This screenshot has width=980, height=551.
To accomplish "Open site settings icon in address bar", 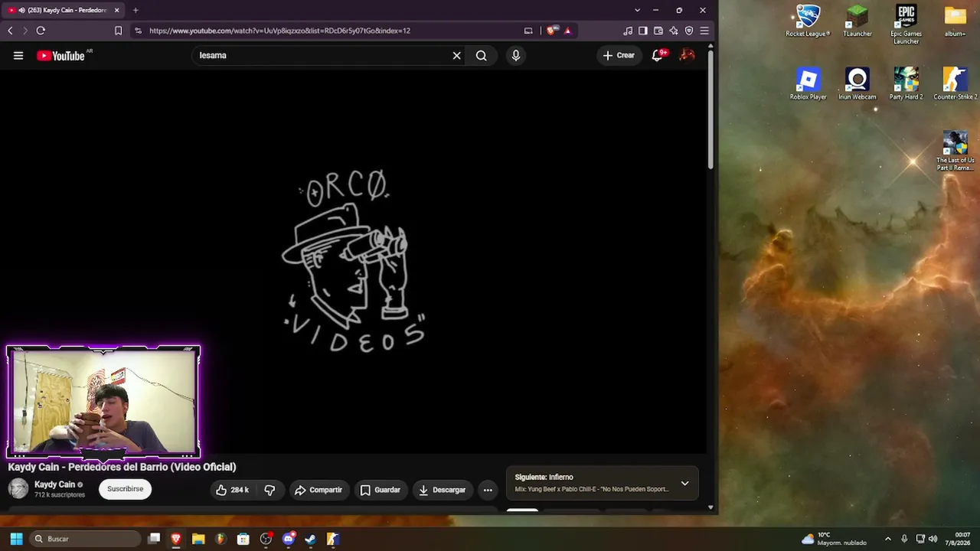I will point(138,31).
